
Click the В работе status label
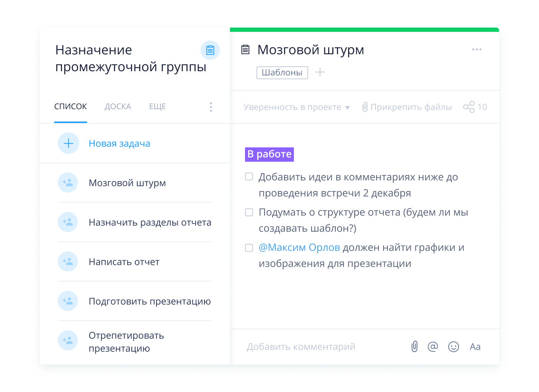[x=269, y=154]
